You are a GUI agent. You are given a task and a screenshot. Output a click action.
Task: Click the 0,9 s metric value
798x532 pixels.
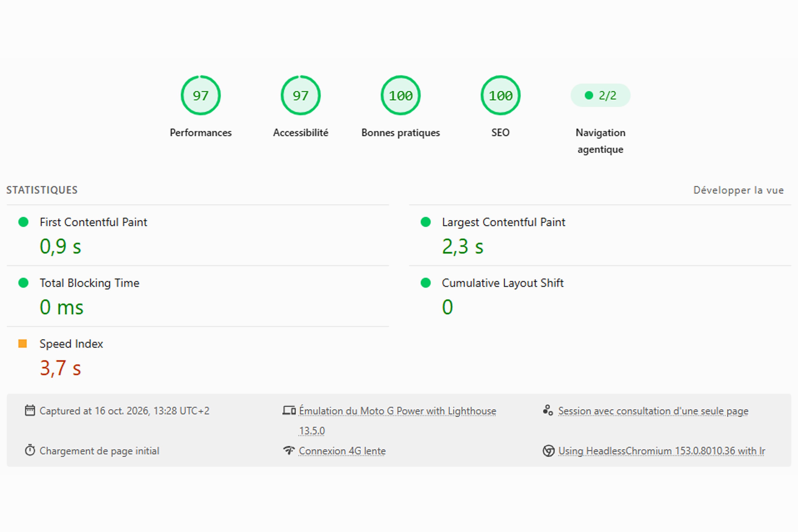60,246
